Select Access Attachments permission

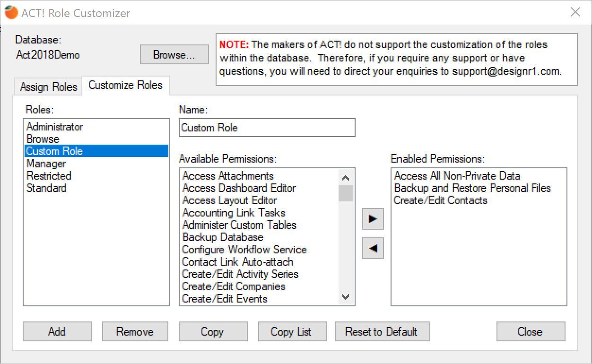point(260,176)
